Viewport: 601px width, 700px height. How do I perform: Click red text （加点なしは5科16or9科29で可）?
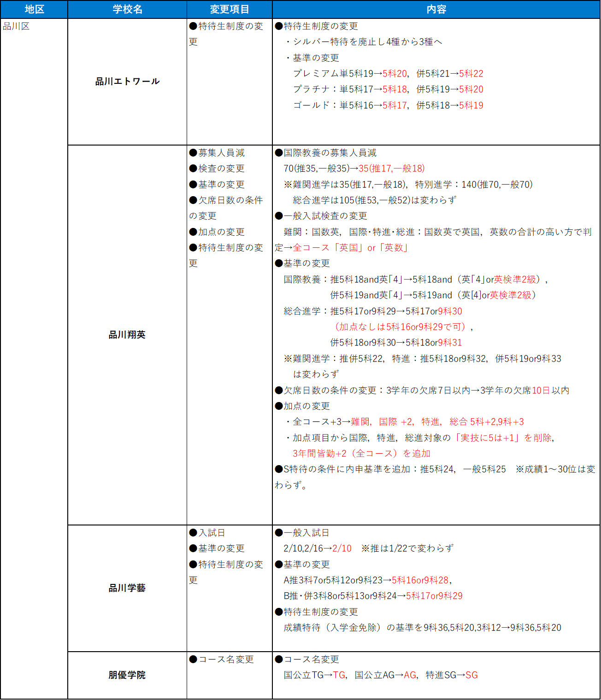click(x=400, y=327)
